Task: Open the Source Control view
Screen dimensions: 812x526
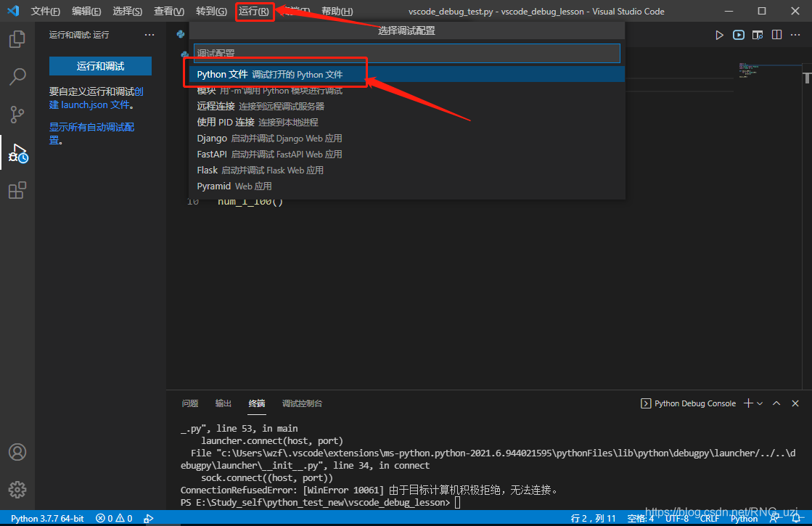Action: click(x=17, y=115)
